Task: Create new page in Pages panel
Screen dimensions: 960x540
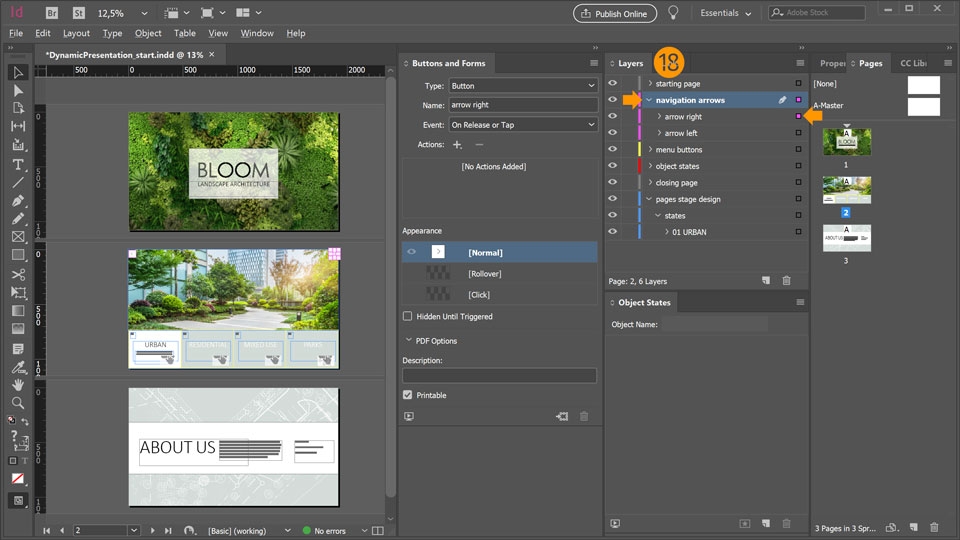Action: pyautogui.click(x=913, y=527)
